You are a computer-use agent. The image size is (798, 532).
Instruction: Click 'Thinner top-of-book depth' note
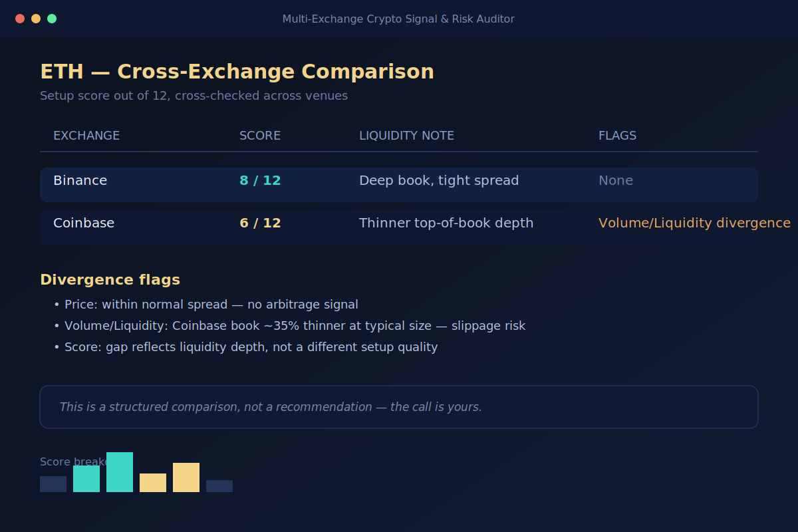446,223
